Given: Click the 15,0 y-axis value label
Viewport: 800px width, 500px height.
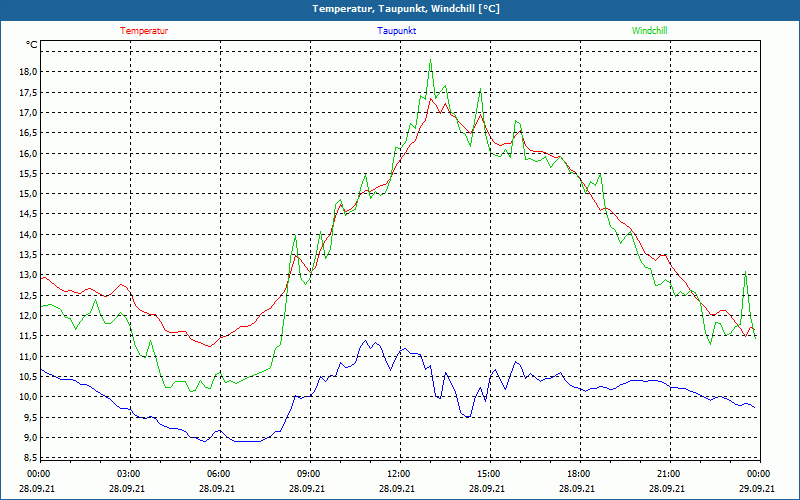Looking at the screenshot, I should (27, 194).
